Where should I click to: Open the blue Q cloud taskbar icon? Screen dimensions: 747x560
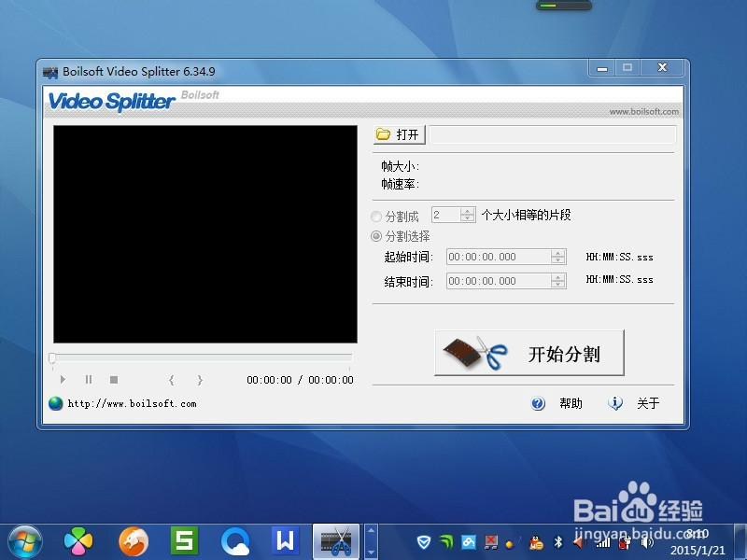[235, 542]
